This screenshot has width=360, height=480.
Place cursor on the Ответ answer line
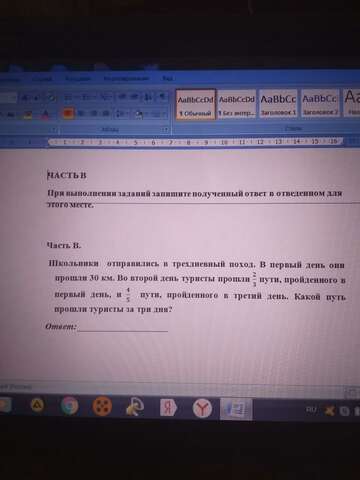[122, 328]
